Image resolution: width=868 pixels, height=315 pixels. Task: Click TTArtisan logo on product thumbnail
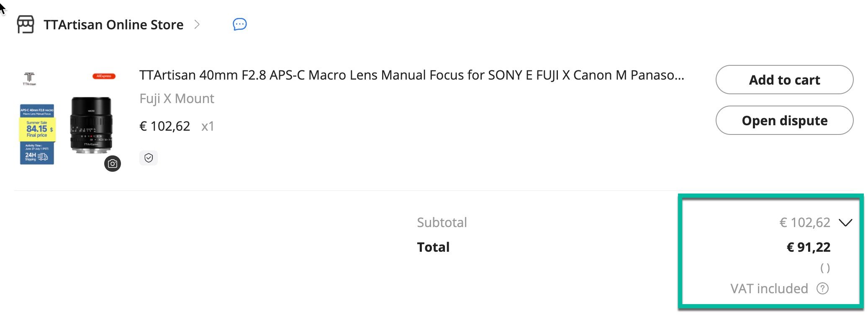(x=29, y=78)
